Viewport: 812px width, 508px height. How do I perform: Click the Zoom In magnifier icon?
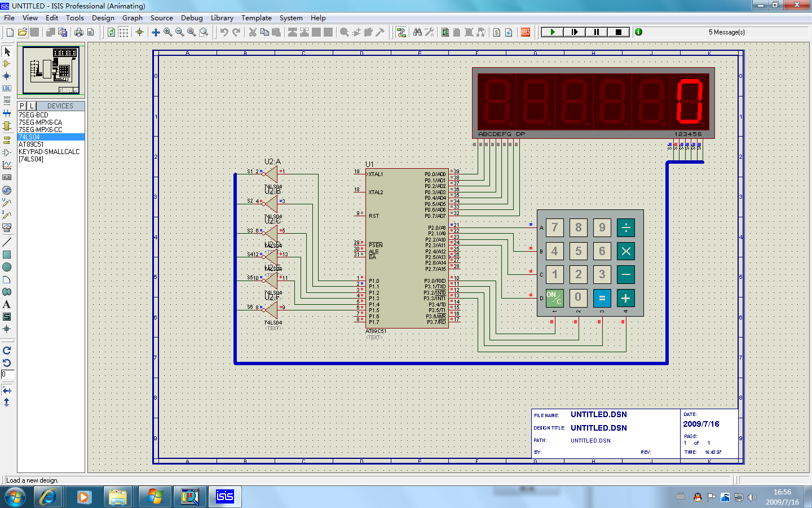pyautogui.click(x=167, y=32)
